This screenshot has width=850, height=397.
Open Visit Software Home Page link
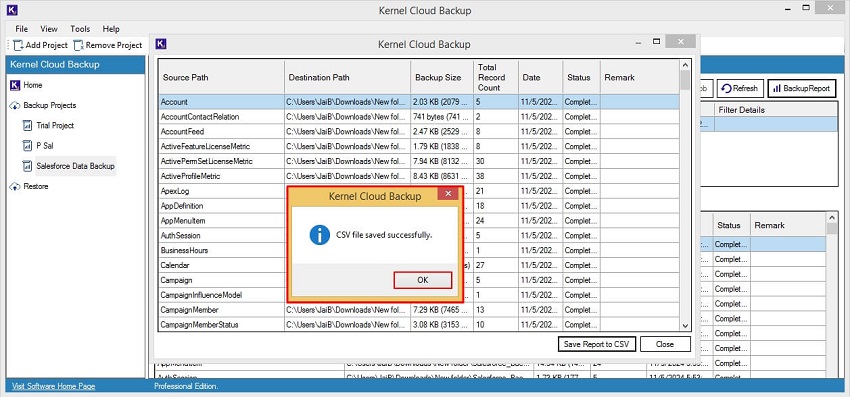pos(54,386)
